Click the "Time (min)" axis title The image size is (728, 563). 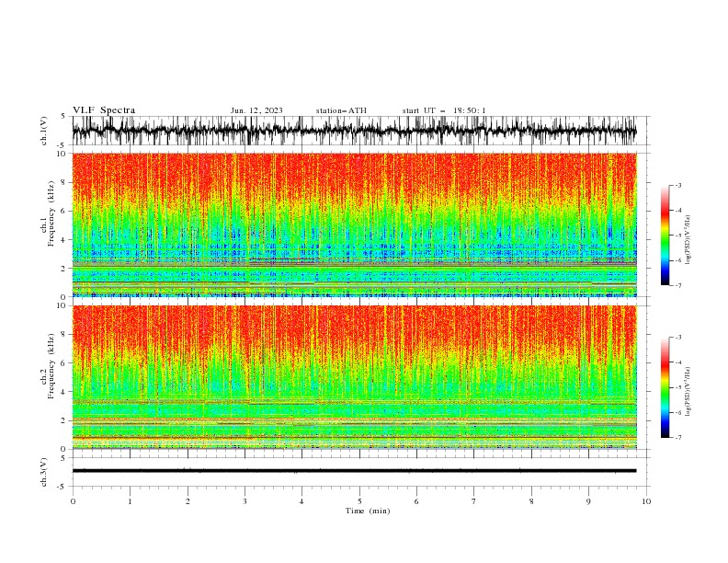(x=368, y=511)
